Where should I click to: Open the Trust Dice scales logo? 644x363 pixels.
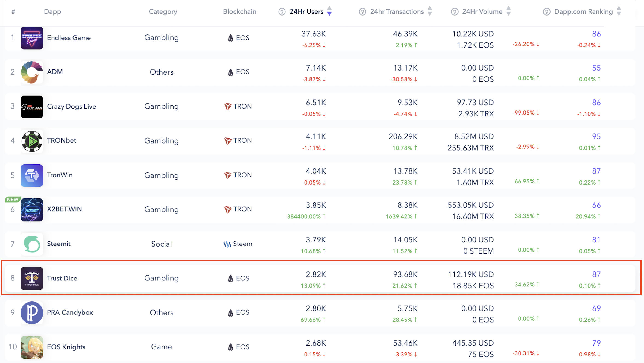(32, 278)
